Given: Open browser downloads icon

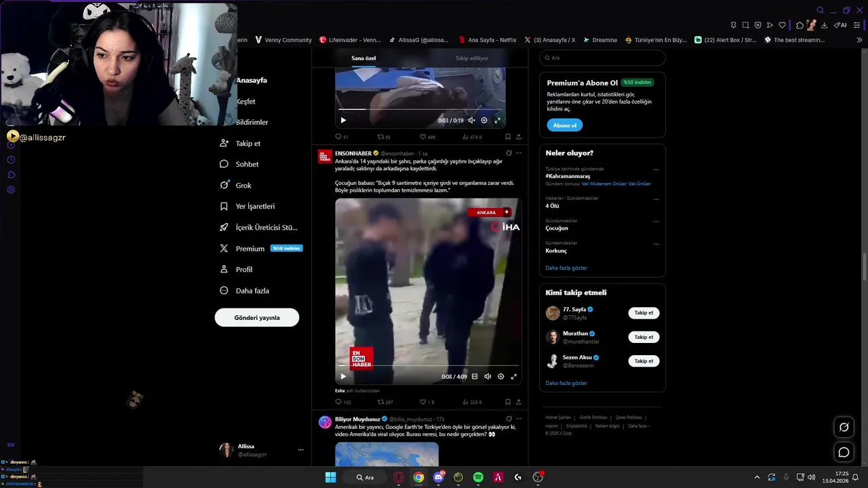Looking at the screenshot, I should coord(824,25).
